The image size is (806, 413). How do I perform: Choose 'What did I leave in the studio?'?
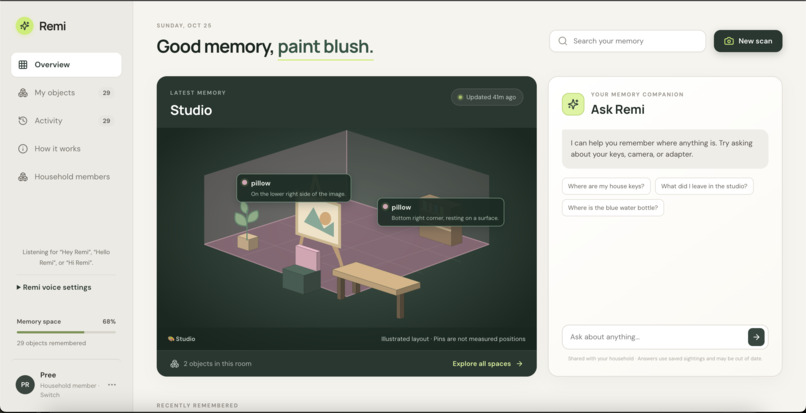coord(704,186)
